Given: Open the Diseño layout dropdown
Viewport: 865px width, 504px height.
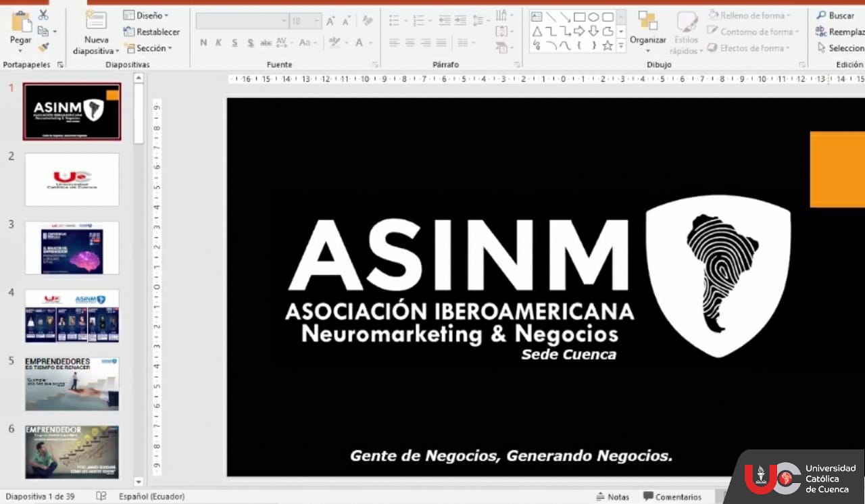Looking at the screenshot, I should (x=146, y=15).
